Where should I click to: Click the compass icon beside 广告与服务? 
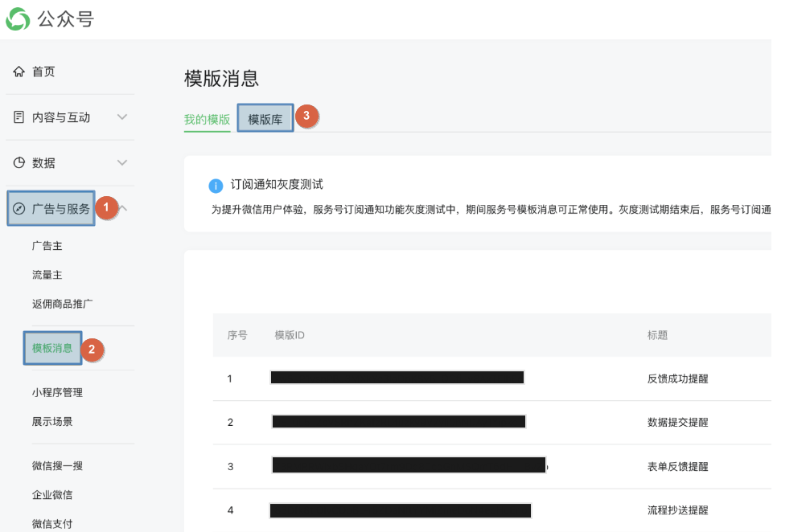pyautogui.click(x=19, y=209)
